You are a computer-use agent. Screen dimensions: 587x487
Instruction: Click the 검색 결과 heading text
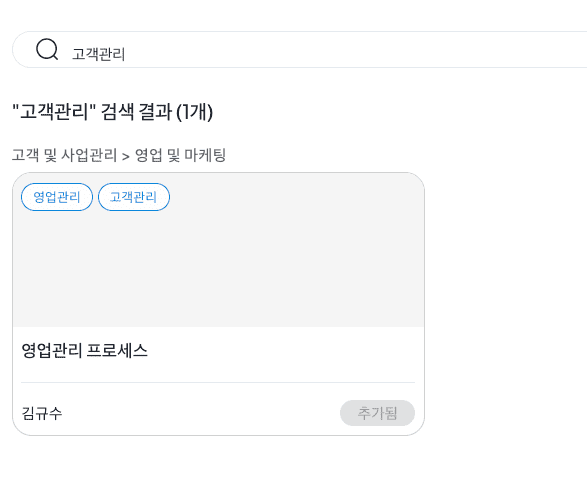pos(136,112)
